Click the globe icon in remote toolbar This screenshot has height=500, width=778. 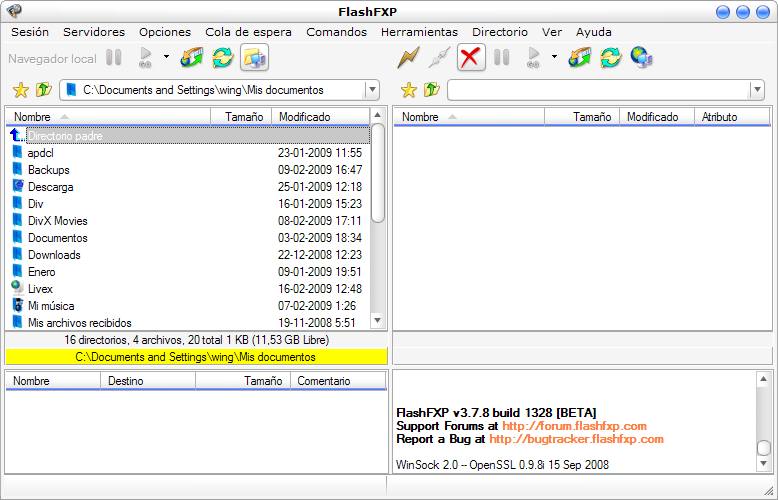pyautogui.click(x=642, y=58)
